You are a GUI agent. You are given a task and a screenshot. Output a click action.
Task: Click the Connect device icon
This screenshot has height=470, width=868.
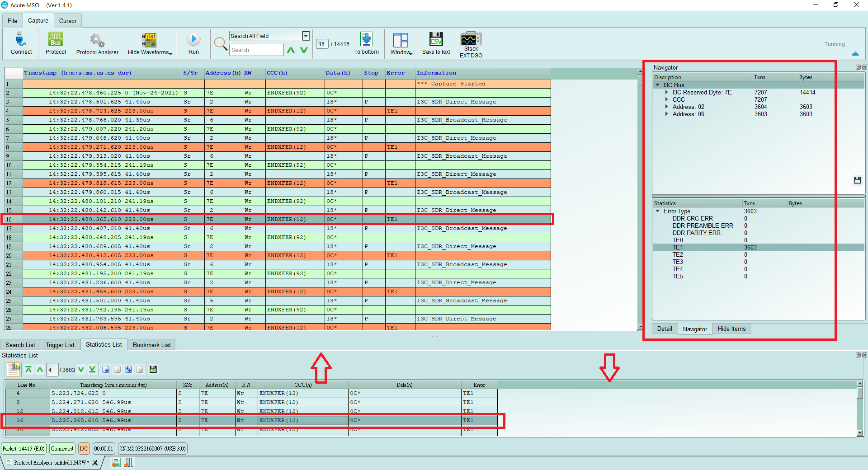tap(21, 43)
